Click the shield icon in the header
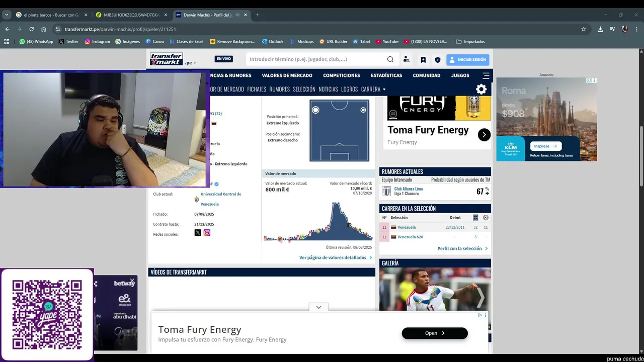Viewport: 644px width, 362px height. point(438,60)
